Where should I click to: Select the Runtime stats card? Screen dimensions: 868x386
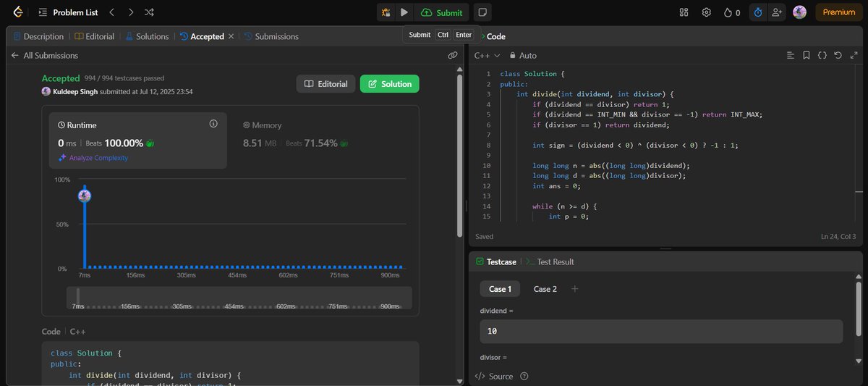138,140
